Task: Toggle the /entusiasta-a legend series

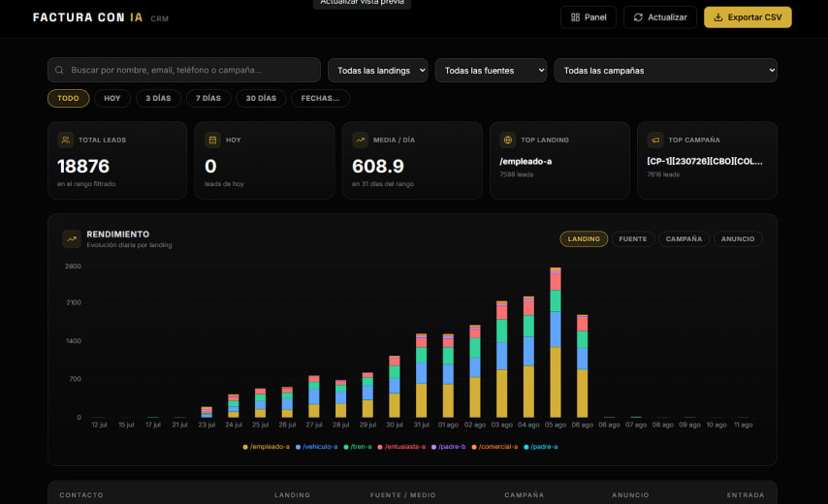Action: [401, 447]
